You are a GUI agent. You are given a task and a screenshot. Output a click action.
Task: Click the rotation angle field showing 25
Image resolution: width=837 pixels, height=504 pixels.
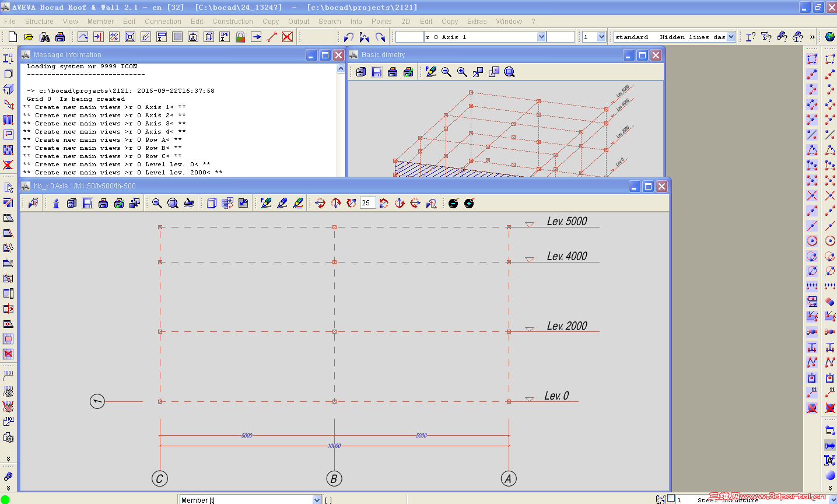coord(368,203)
